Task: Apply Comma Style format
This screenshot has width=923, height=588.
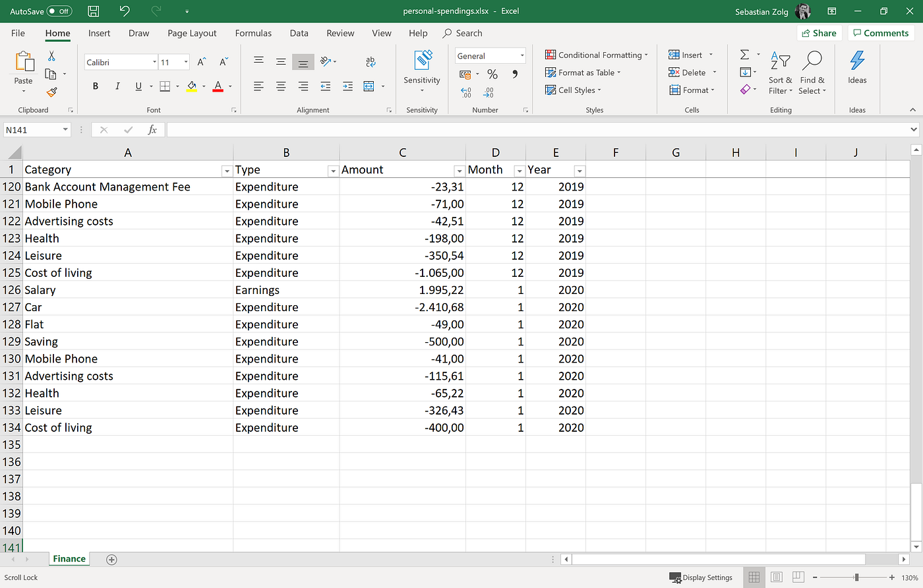Action: pos(514,74)
